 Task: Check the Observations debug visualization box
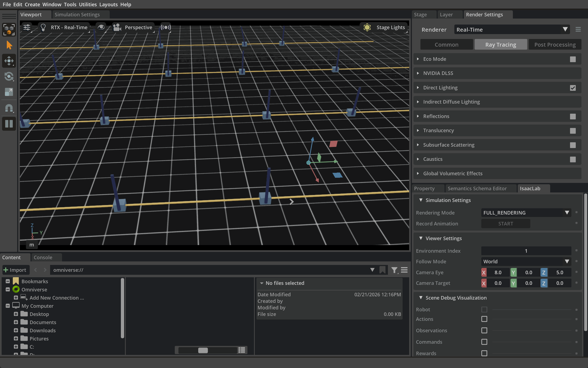point(484,330)
